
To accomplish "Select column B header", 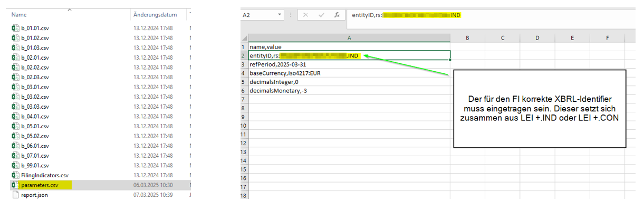I will pos(468,38).
